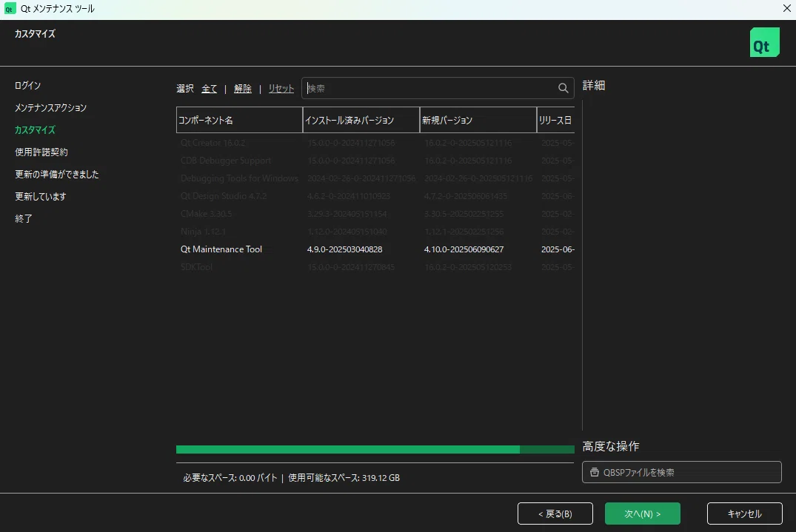The width and height of the screenshot is (796, 532).
Task: Sort by コンポーネント名 column header
Action: coord(240,120)
